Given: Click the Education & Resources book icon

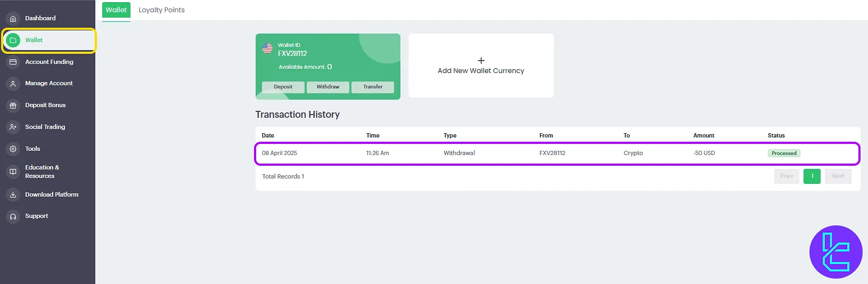Looking at the screenshot, I should (13, 172).
